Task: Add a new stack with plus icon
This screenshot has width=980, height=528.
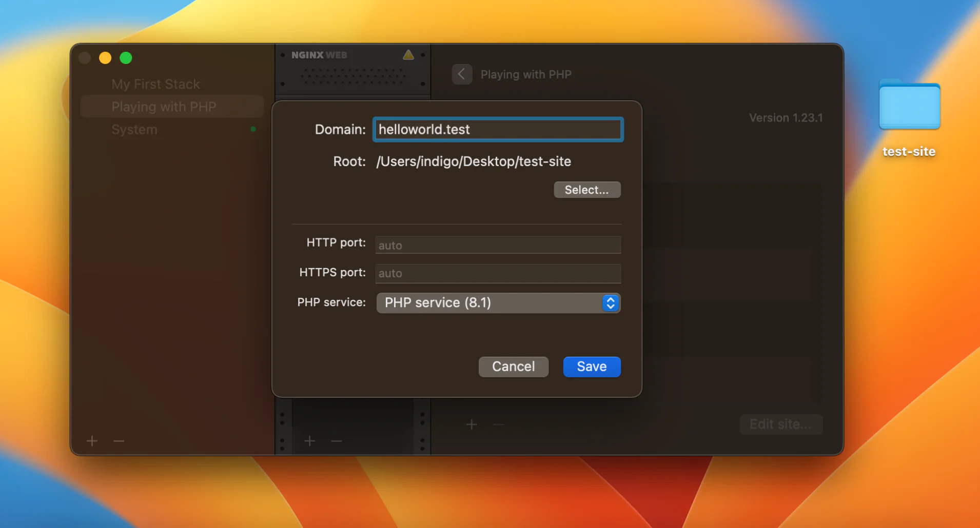Action: (92, 441)
